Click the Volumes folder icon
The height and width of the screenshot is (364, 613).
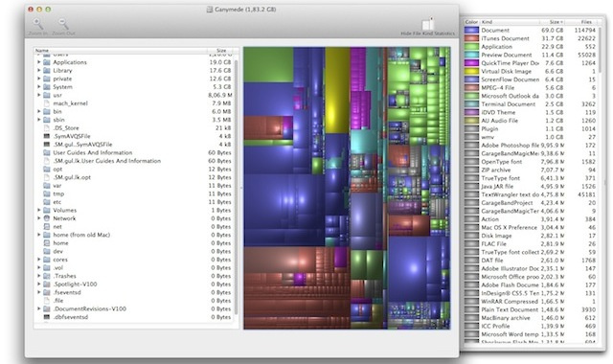47,210
